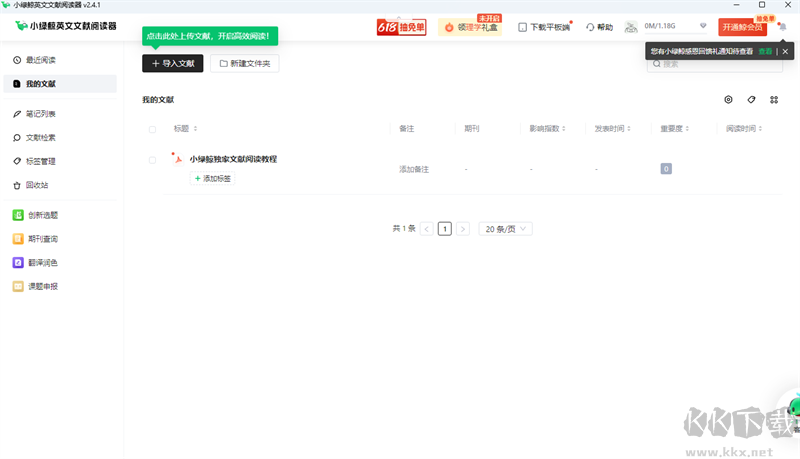Click 下载平板端 download tablet option
The height and width of the screenshot is (459, 800).
(544, 27)
